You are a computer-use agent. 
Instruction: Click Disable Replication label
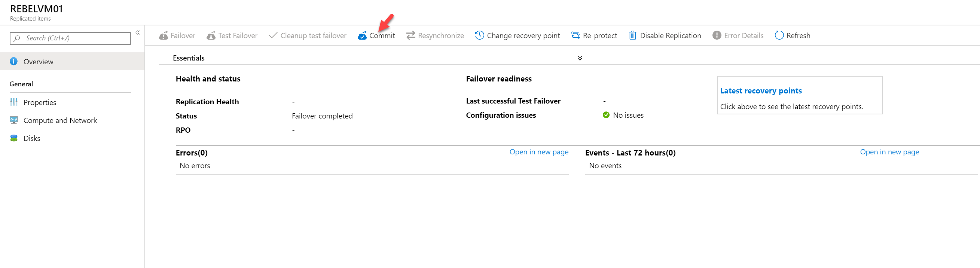(x=670, y=36)
